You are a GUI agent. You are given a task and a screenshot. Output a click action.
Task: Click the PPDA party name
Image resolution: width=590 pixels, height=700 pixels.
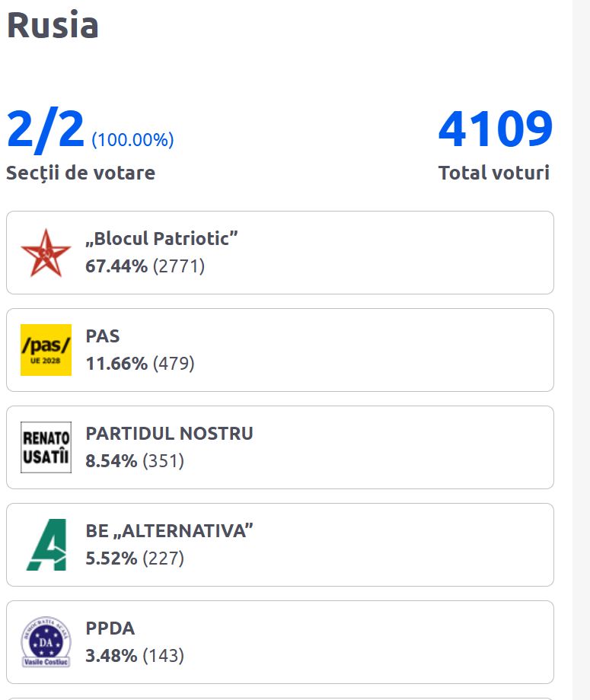tap(110, 628)
